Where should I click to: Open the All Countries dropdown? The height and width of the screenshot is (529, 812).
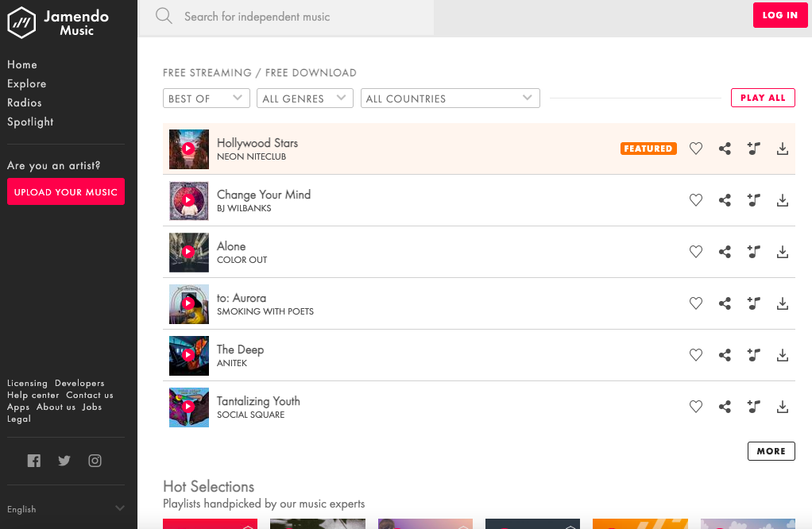450,98
